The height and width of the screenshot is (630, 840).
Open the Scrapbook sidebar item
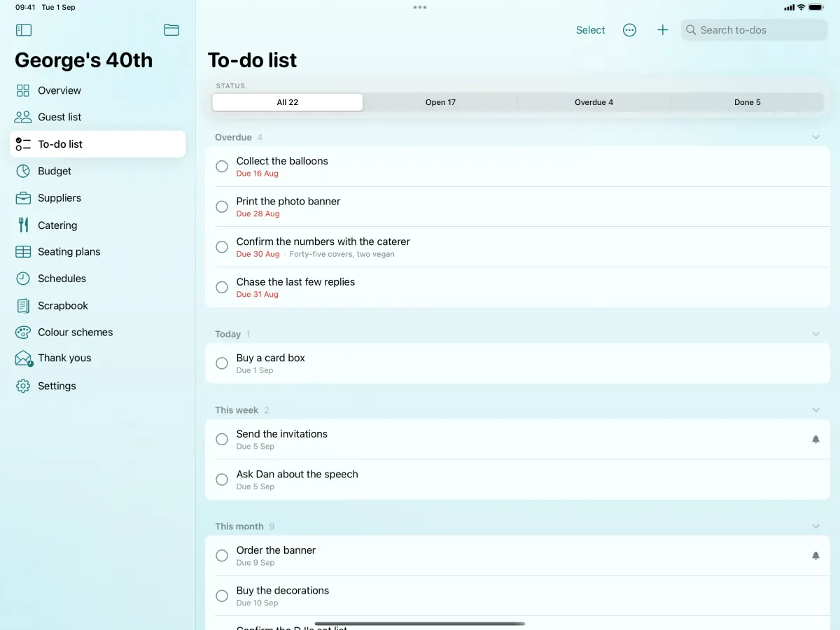[x=98, y=306]
